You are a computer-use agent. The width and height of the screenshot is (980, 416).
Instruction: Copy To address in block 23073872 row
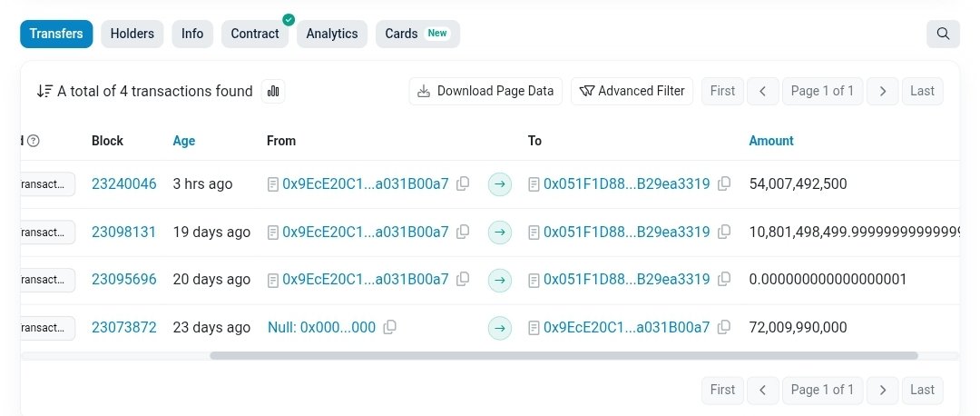pyautogui.click(x=724, y=327)
